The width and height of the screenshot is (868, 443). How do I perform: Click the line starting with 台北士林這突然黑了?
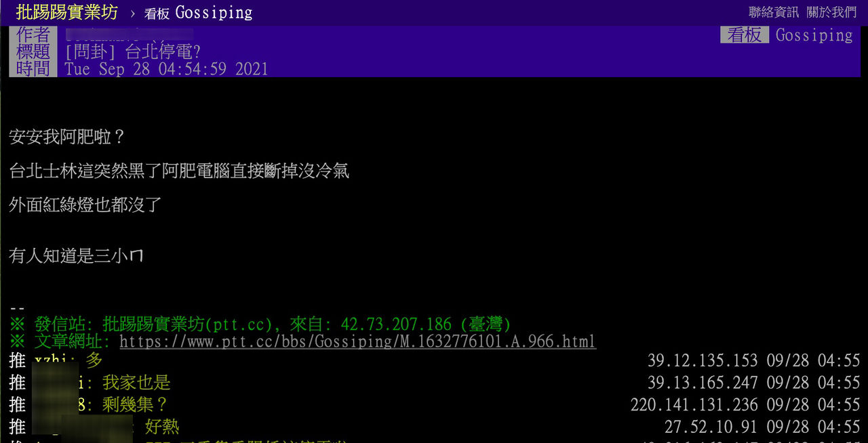179,171
